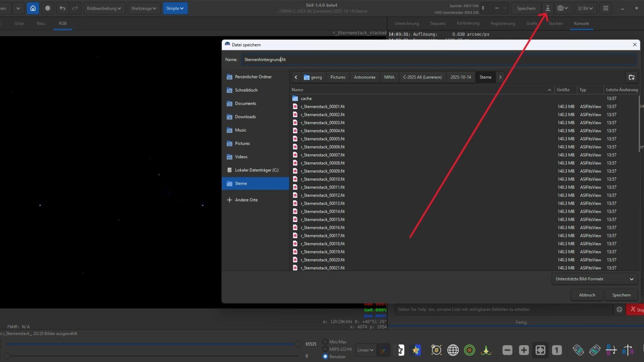Open the Bildbearbeitung dropdown menu
This screenshot has height=362, width=644.
coord(104,8)
